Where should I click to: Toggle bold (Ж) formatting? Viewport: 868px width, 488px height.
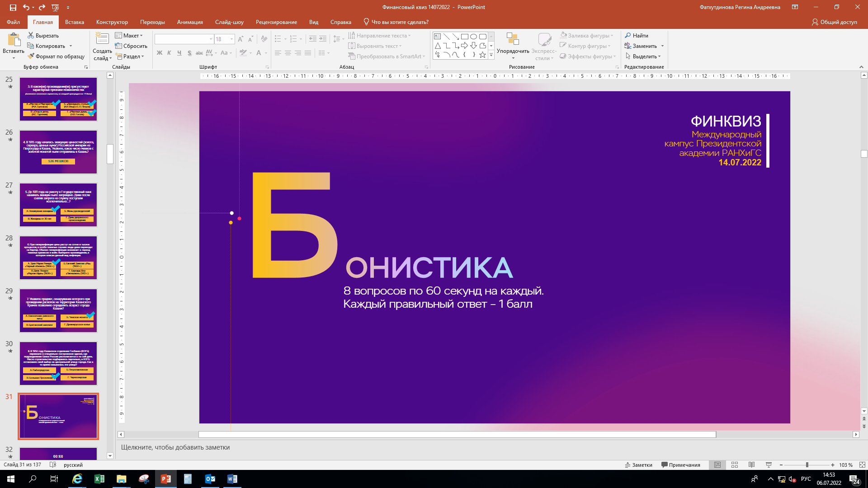coord(159,53)
